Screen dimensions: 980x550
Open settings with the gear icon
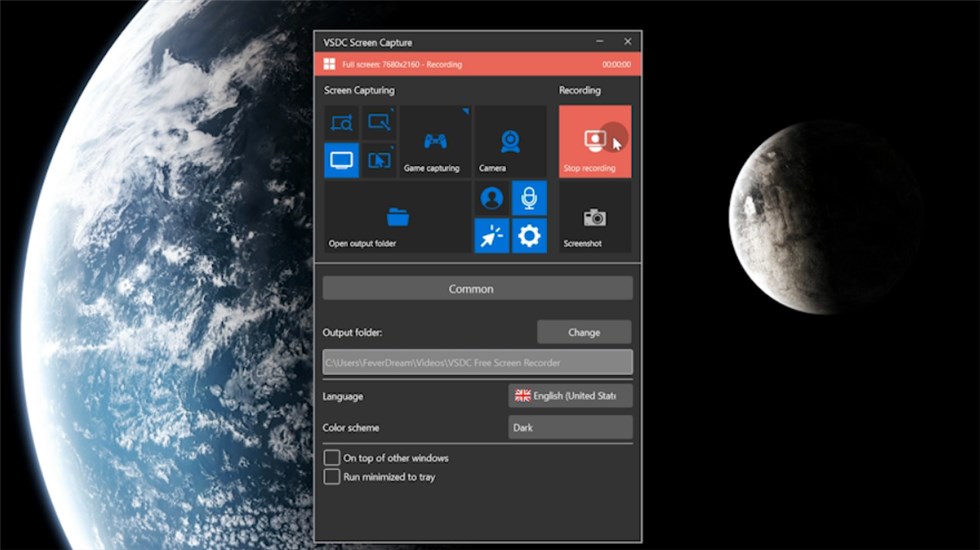529,236
